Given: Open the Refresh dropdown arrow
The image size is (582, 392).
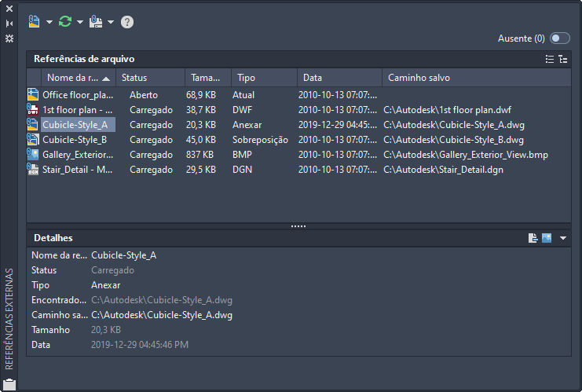Looking at the screenshot, I should point(80,22).
